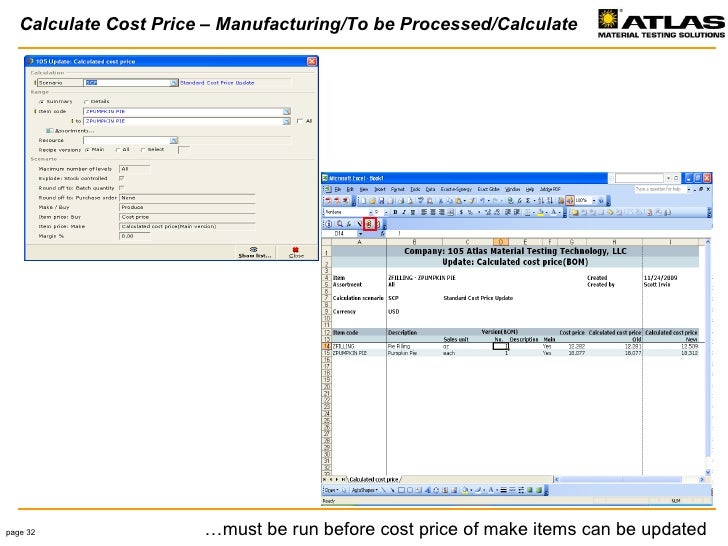The width and height of the screenshot is (728, 546).
Task: Open the font size dropdown
Action: point(386,212)
